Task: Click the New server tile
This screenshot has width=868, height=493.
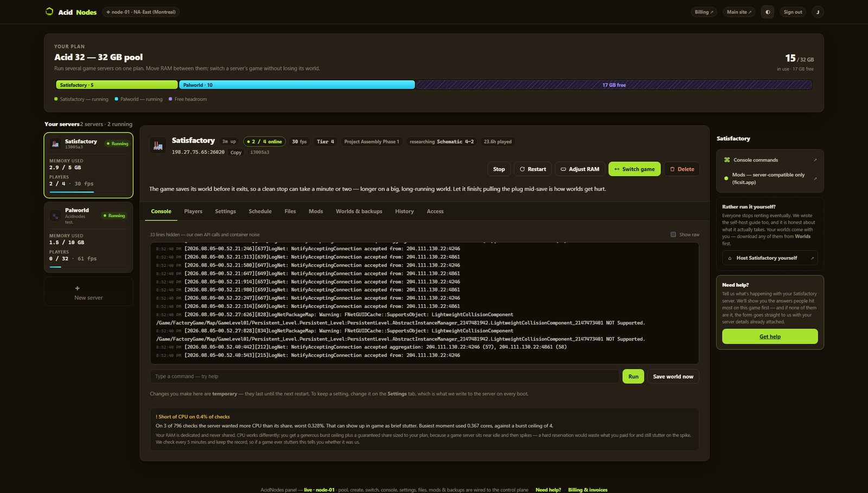Action: coord(88,292)
